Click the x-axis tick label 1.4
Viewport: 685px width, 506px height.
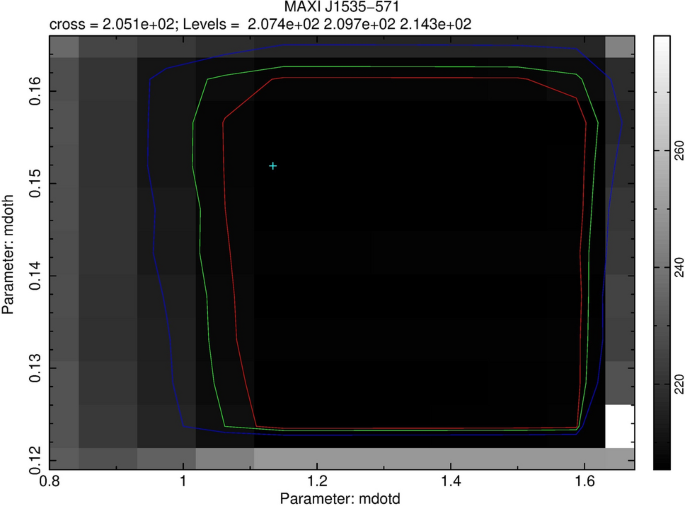pos(451,482)
